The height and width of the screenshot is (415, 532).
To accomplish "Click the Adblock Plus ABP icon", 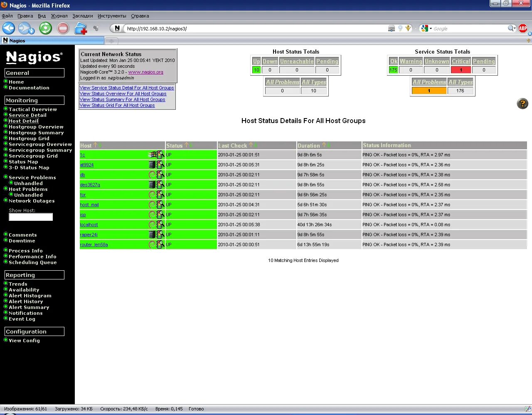I will (x=523, y=28).
